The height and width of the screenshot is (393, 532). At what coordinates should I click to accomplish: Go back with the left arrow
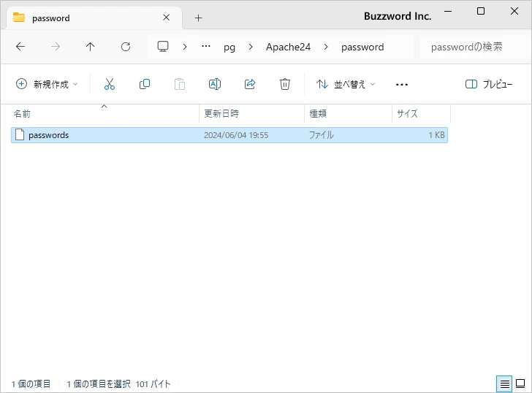coord(20,47)
